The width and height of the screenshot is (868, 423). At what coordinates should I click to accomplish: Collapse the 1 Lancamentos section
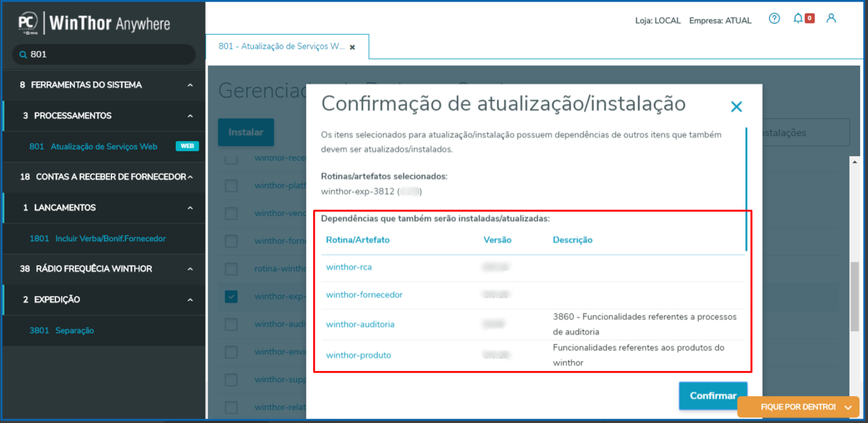[x=190, y=208]
